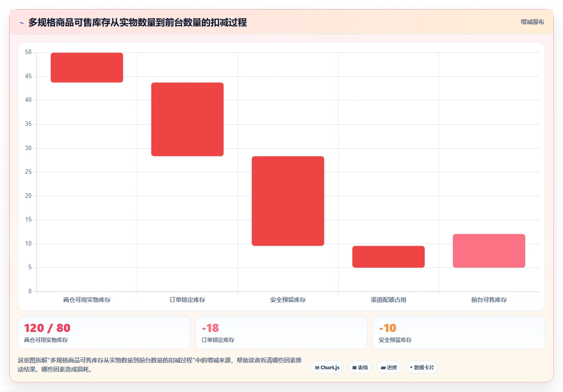
Task: Click the 增减瀑布 label in the header
Action: pos(532,22)
